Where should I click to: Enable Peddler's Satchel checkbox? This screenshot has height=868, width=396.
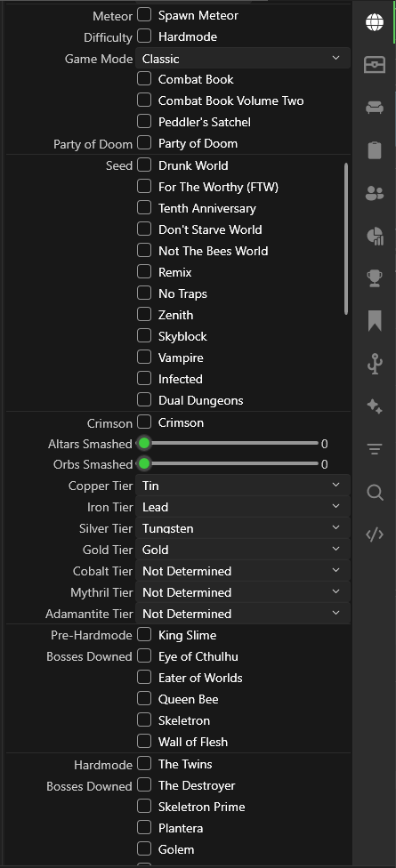(x=144, y=121)
